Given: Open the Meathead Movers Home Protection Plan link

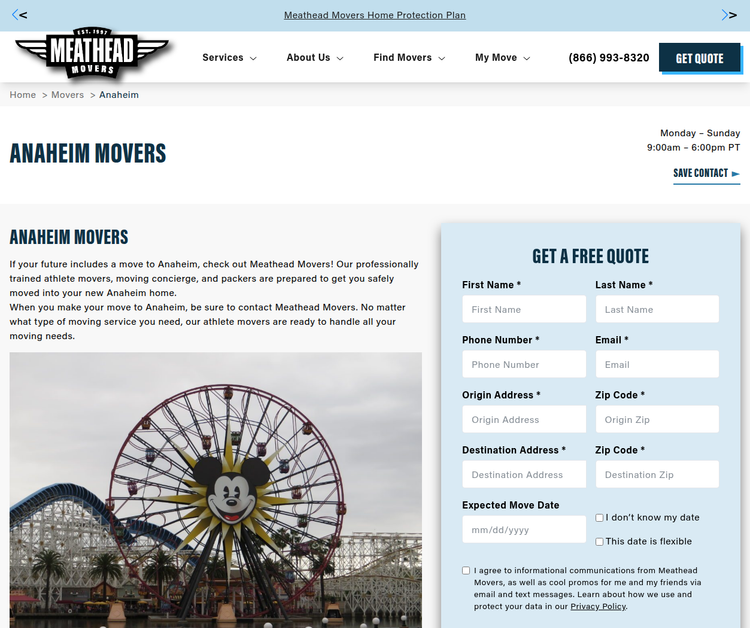Looking at the screenshot, I should (x=375, y=15).
